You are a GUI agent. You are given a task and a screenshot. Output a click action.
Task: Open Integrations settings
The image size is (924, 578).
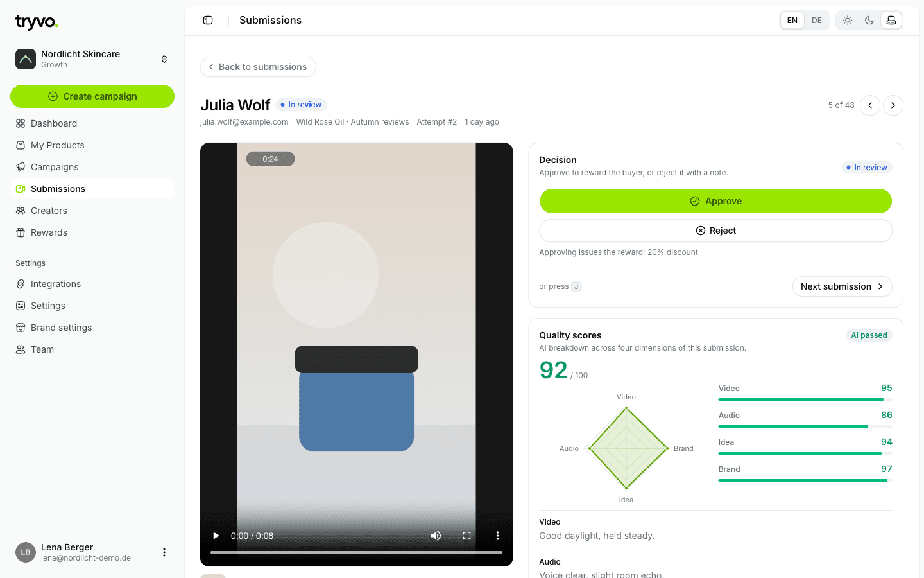[92, 284]
